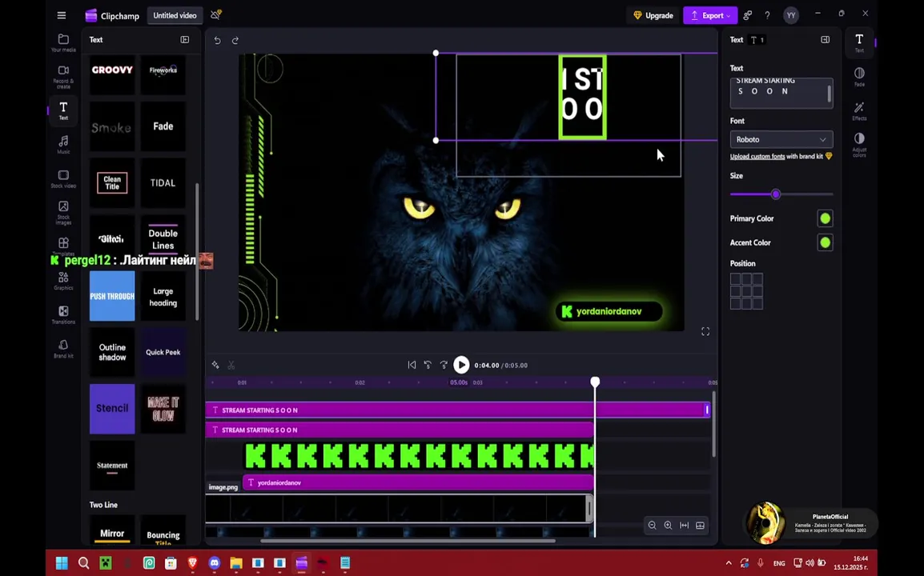Play the video preview
Viewport: 924px width, 576px height.
[461, 365]
